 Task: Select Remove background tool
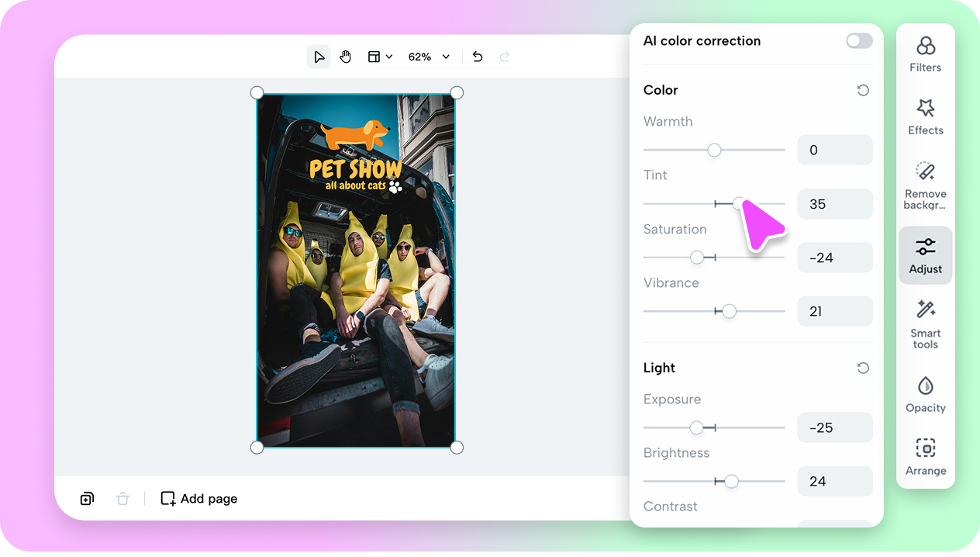[925, 185]
